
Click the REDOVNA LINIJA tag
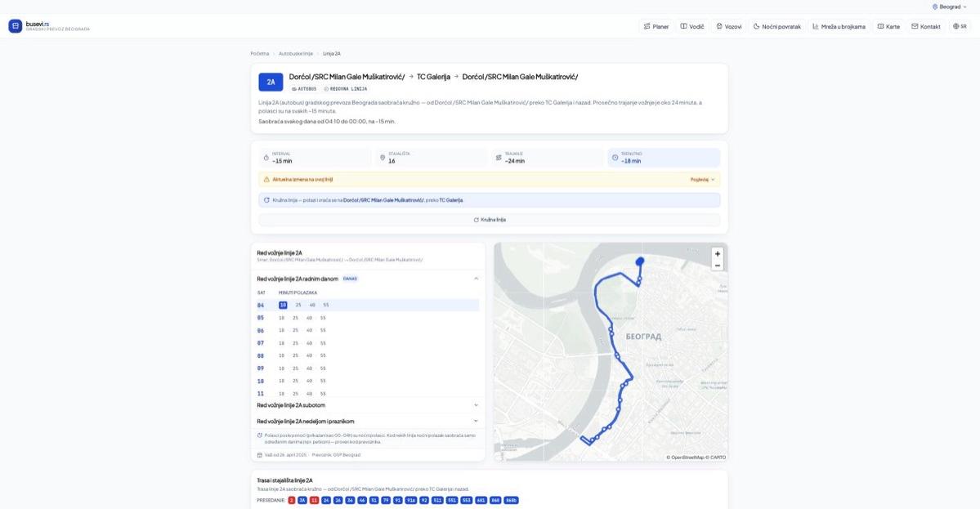click(x=346, y=89)
